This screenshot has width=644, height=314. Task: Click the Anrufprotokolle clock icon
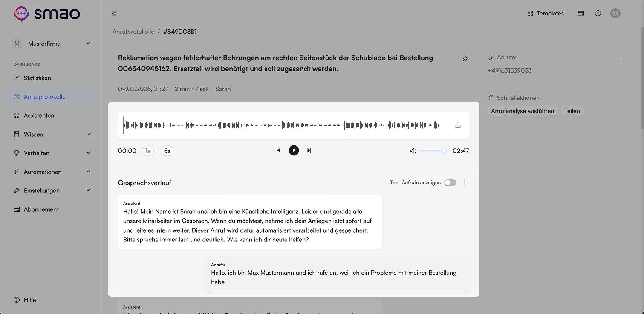click(17, 97)
